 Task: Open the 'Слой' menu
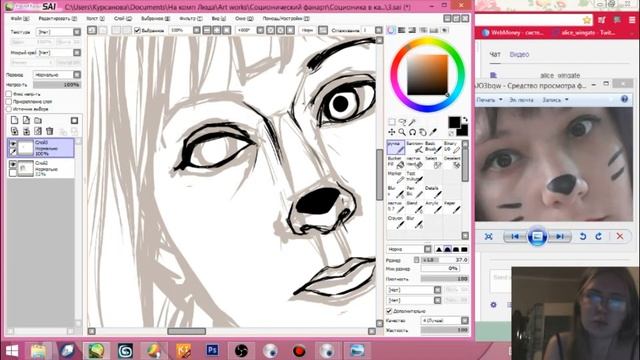point(123,19)
